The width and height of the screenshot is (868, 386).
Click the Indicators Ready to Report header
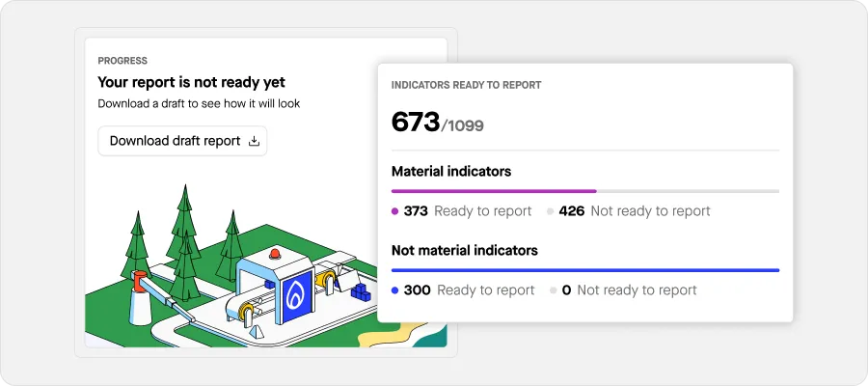(466, 85)
